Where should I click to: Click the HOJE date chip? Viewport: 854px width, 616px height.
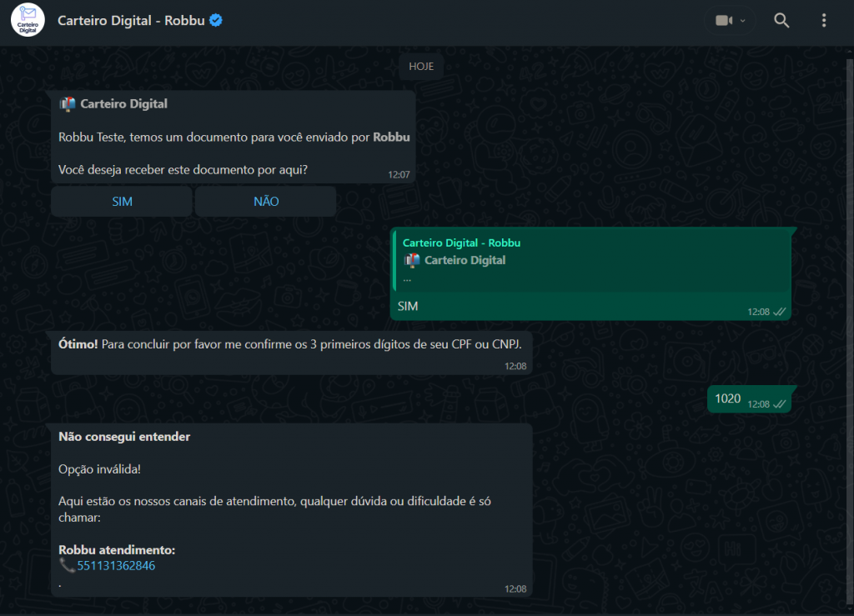421,67
